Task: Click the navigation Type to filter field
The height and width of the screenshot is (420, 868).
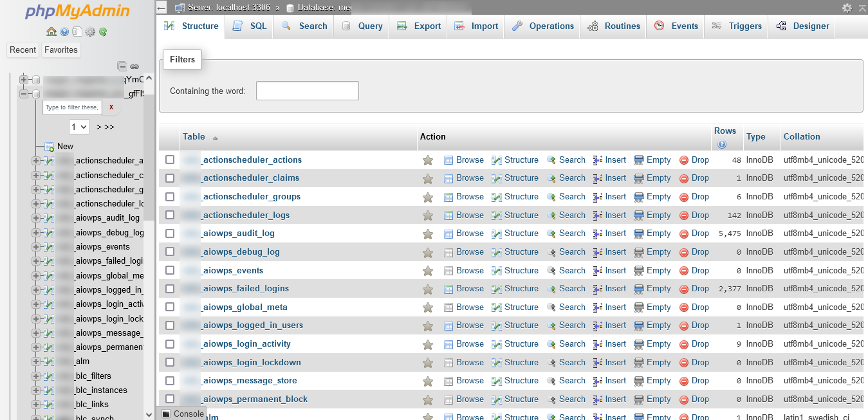Action: pos(73,107)
